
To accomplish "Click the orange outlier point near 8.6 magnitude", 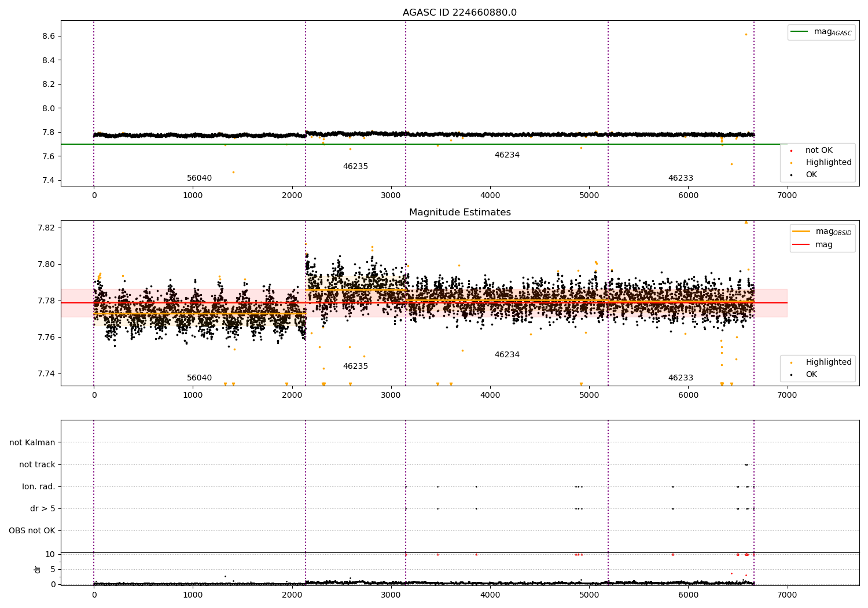I will (x=746, y=34).
